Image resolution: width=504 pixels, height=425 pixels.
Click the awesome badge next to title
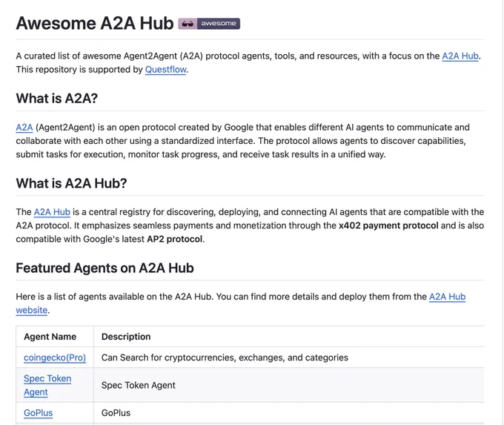(209, 24)
